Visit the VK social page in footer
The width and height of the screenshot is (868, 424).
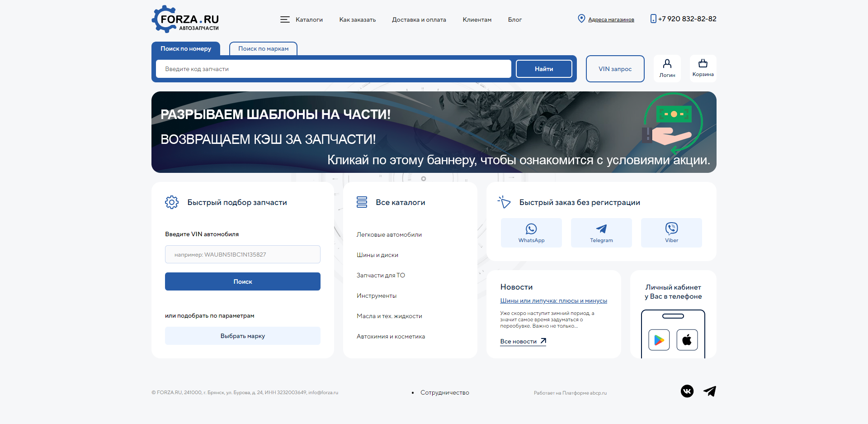pos(687,391)
